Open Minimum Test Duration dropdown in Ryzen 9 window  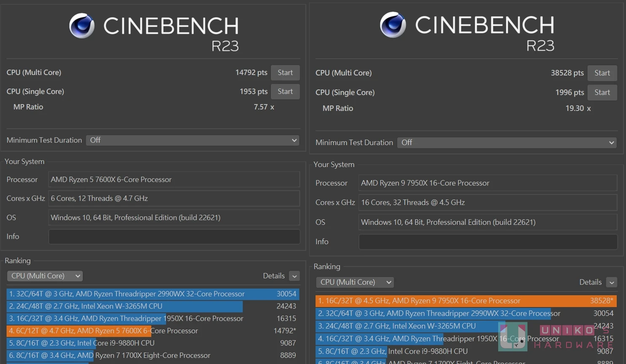click(x=506, y=143)
